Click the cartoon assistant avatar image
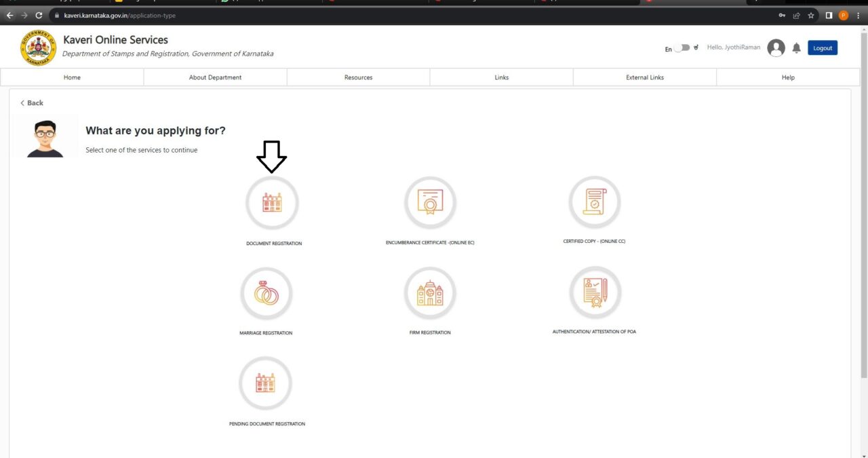868x458 pixels. 45,138
